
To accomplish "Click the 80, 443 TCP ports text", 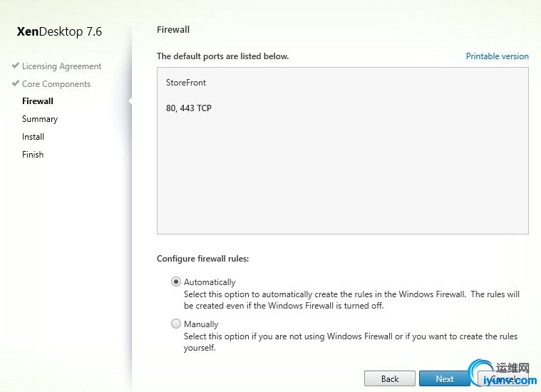I will 189,108.
